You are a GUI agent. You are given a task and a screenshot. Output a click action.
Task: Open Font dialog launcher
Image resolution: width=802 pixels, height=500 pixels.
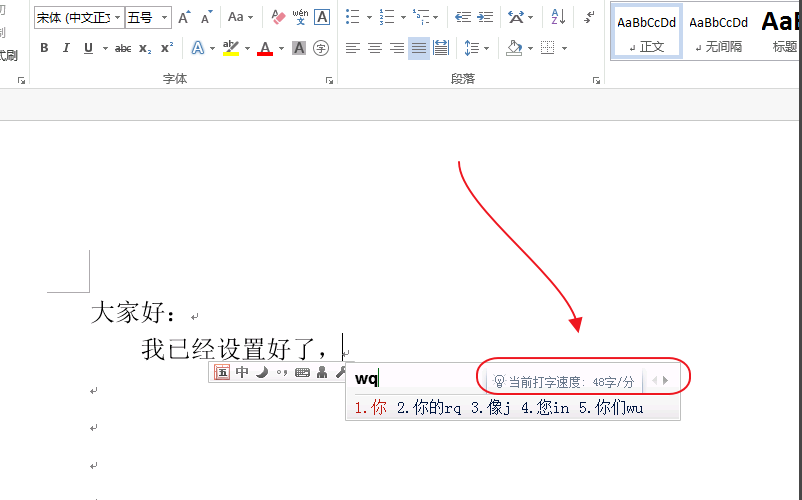(329, 81)
